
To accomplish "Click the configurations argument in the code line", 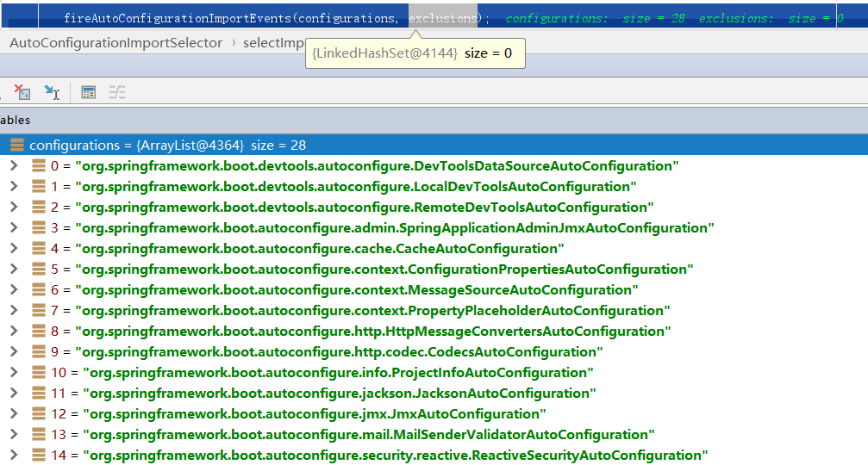I will 346,18.
